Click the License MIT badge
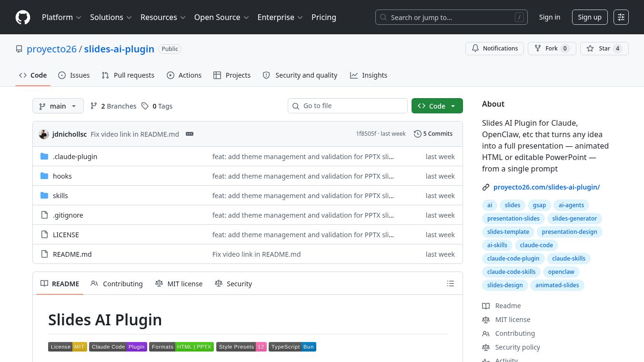Image resolution: width=644 pixels, height=362 pixels. point(68,347)
